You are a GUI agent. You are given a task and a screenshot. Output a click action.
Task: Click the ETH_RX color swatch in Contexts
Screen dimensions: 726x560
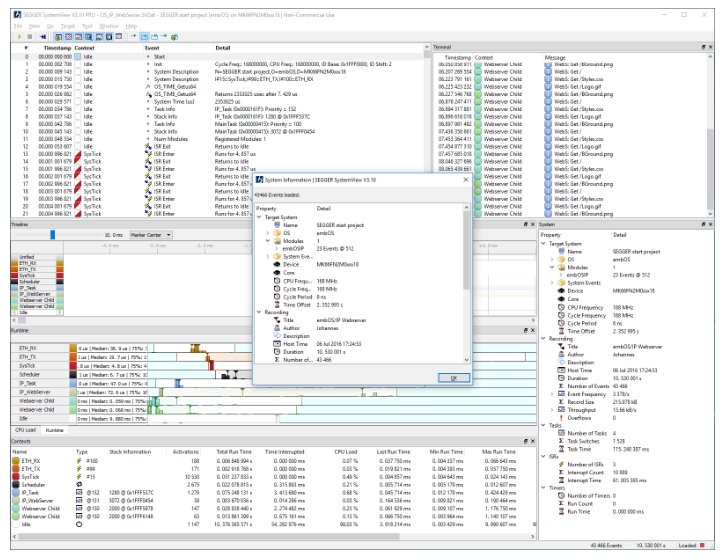(x=16, y=461)
